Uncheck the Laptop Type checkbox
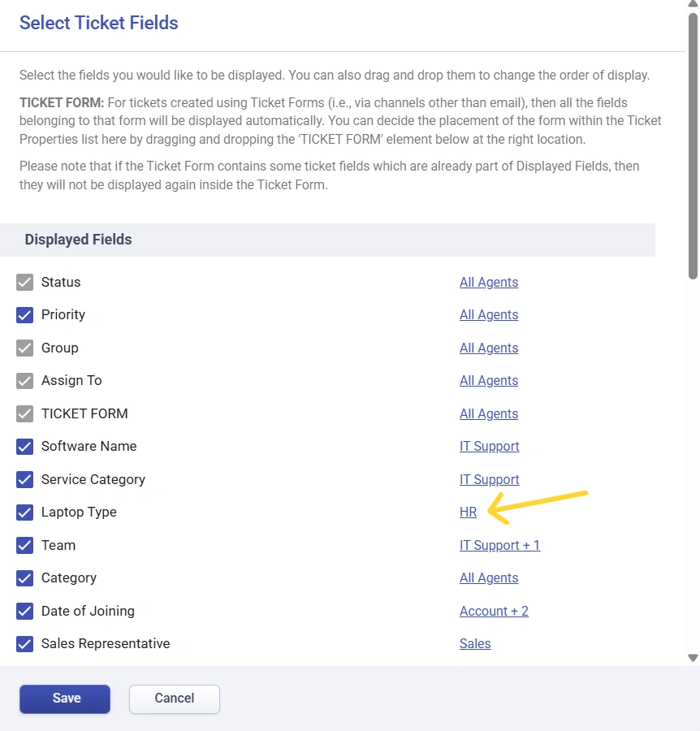This screenshot has height=731, width=700. click(x=24, y=513)
